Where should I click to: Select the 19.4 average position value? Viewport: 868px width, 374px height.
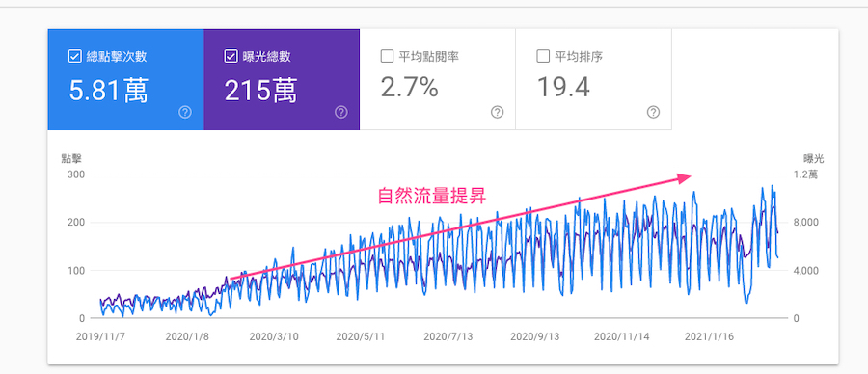[x=563, y=88]
